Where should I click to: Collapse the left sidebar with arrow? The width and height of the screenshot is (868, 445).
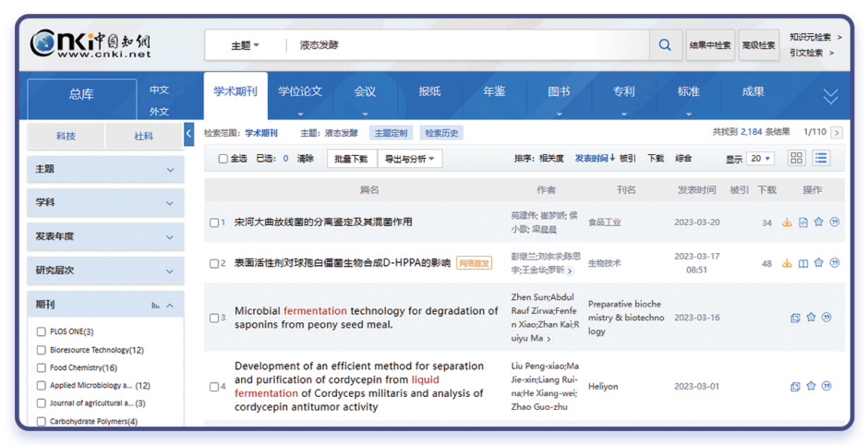(188, 133)
